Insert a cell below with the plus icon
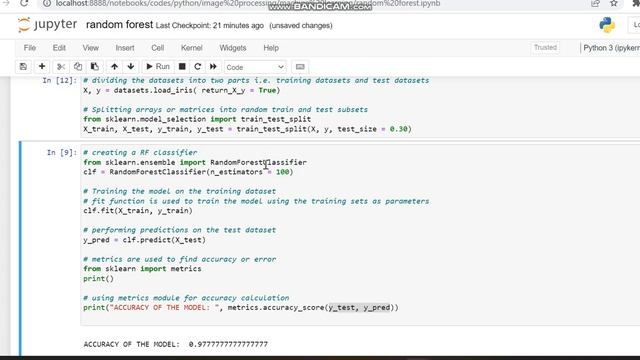Image resolution: width=640 pixels, height=360 pixels. click(42, 67)
